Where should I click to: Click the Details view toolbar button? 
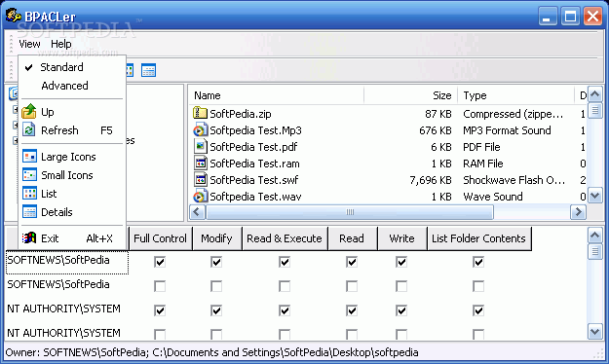(148, 70)
